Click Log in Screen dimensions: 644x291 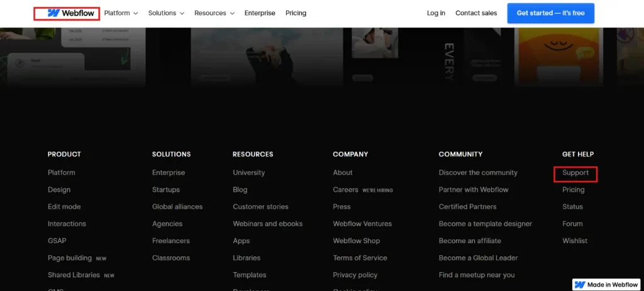click(436, 13)
